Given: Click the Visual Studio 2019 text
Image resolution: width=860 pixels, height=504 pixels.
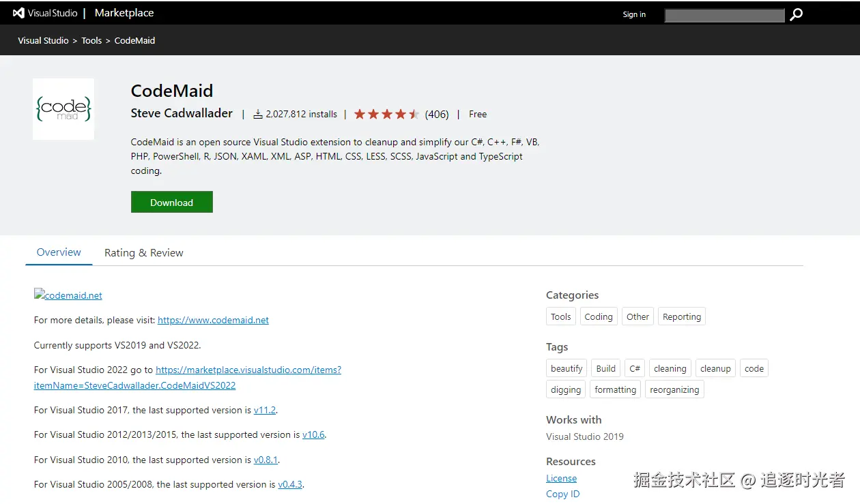Looking at the screenshot, I should pyautogui.click(x=585, y=436).
